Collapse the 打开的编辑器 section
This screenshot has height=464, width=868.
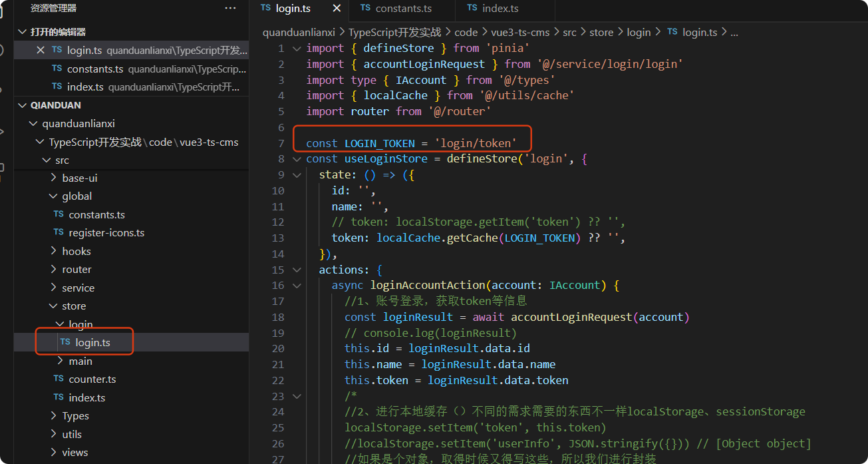pos(23,32)
